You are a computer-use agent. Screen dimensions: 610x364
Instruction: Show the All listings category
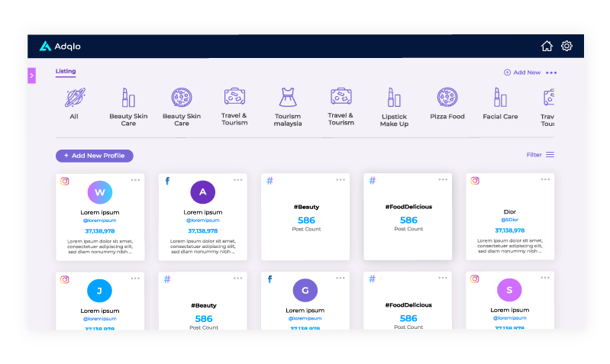tap(74, 98)
